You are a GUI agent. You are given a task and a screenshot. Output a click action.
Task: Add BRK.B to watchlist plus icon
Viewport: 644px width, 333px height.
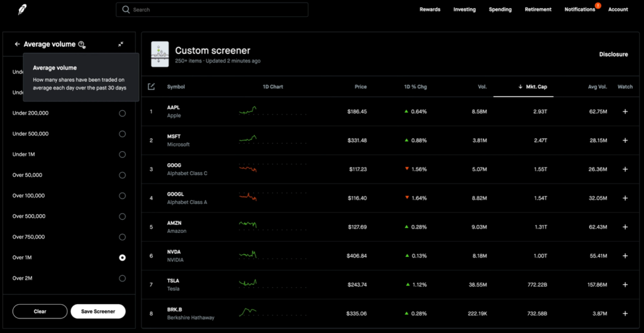(625, 313)
